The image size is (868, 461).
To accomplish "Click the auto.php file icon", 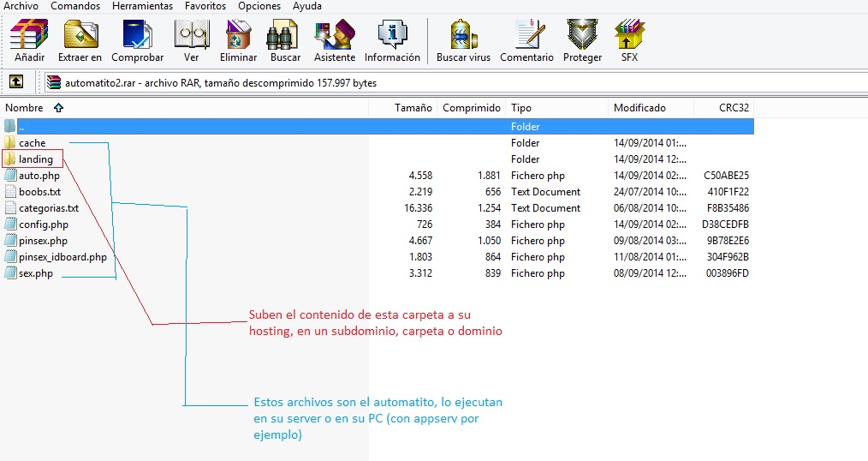I will pos(10,176).
